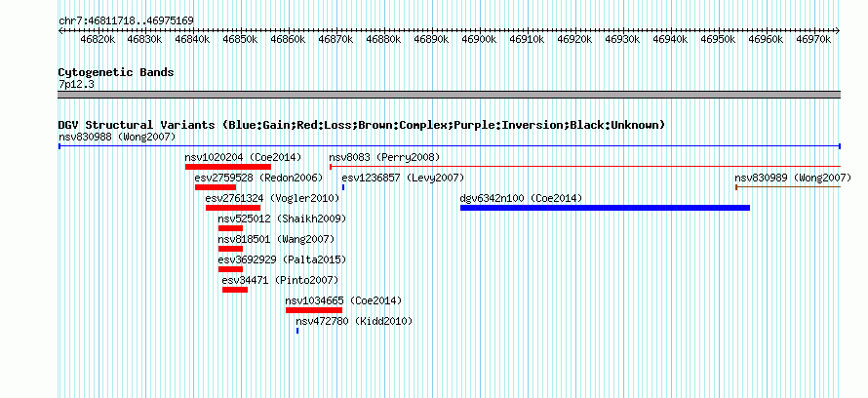Viewport: 868px width, 398px height.
Task: Select the nsv830988 blue gain line
Action: 450,146
